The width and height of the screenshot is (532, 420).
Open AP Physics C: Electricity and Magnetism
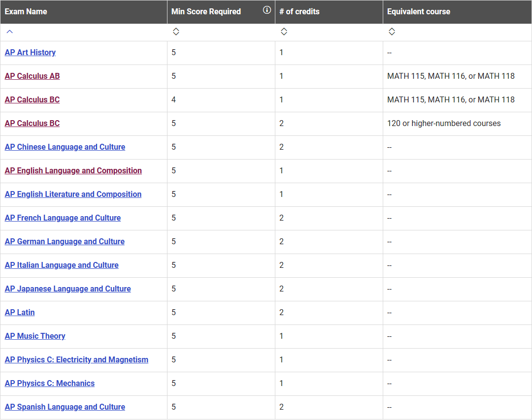coord(76,360)
